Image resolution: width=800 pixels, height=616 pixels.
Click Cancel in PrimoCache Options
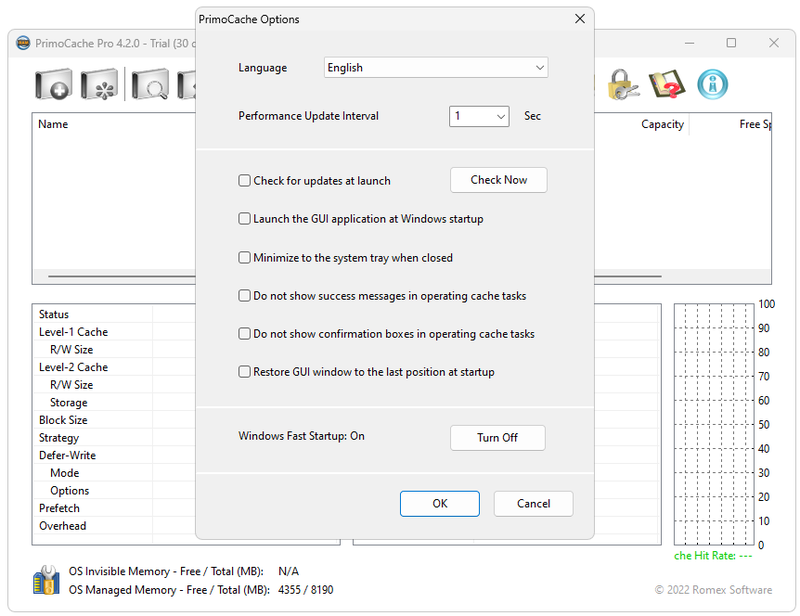click(x=533, y=504)
